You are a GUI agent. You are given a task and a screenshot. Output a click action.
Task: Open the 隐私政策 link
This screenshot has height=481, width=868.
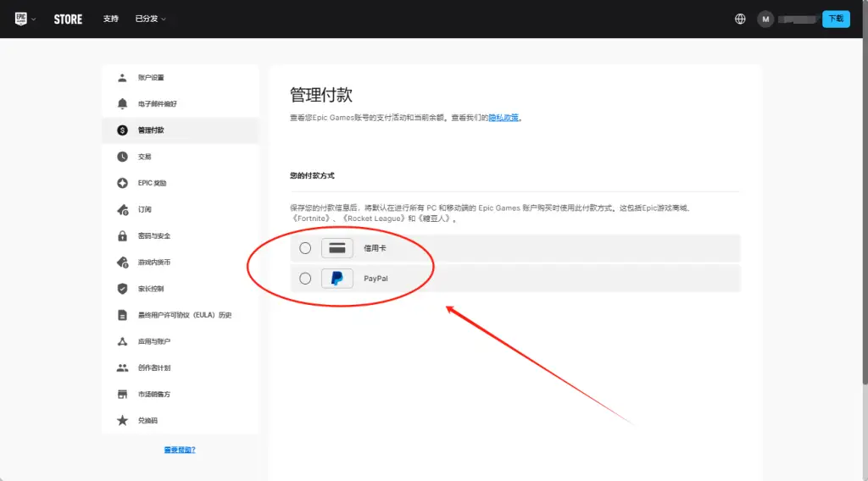point(504,118)
